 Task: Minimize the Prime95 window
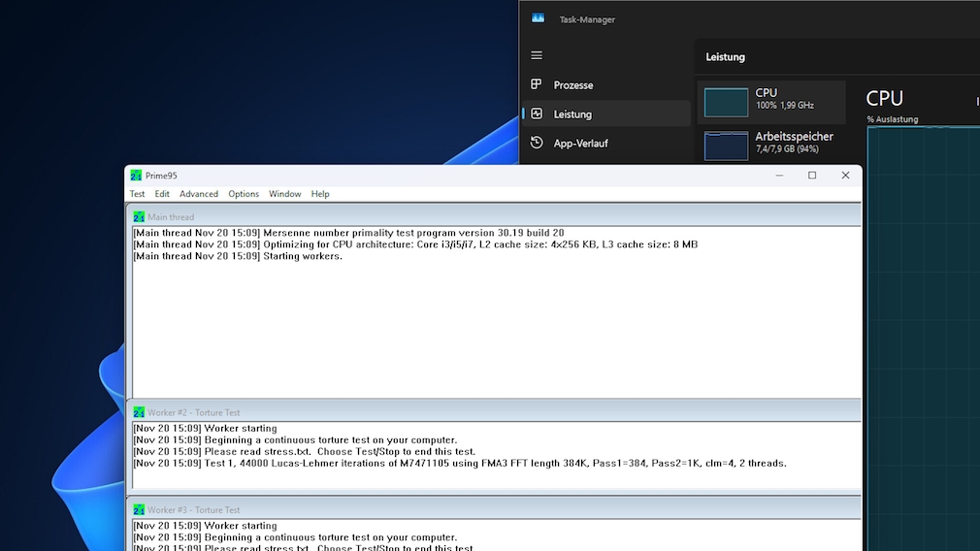tap(779, 176)
